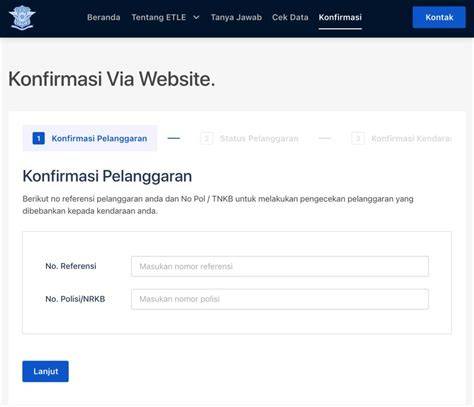Go to Tanya Jawab page

coord(236,17)
